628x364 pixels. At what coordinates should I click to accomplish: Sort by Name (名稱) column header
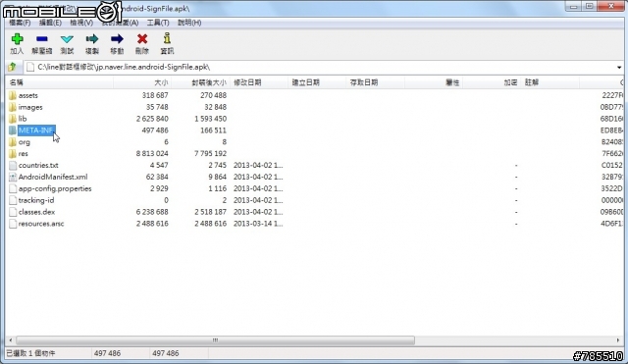coord(60,82)
